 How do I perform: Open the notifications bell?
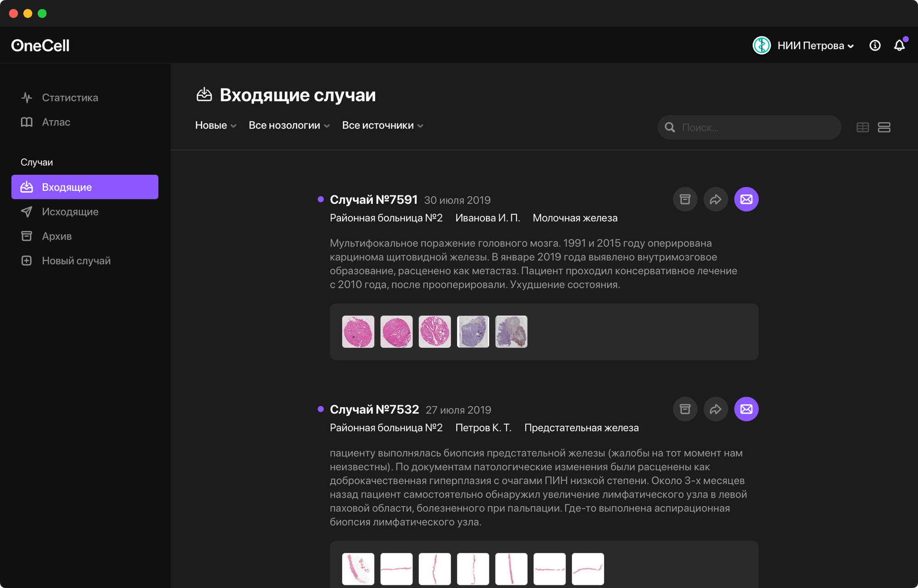tap(899, 45)
